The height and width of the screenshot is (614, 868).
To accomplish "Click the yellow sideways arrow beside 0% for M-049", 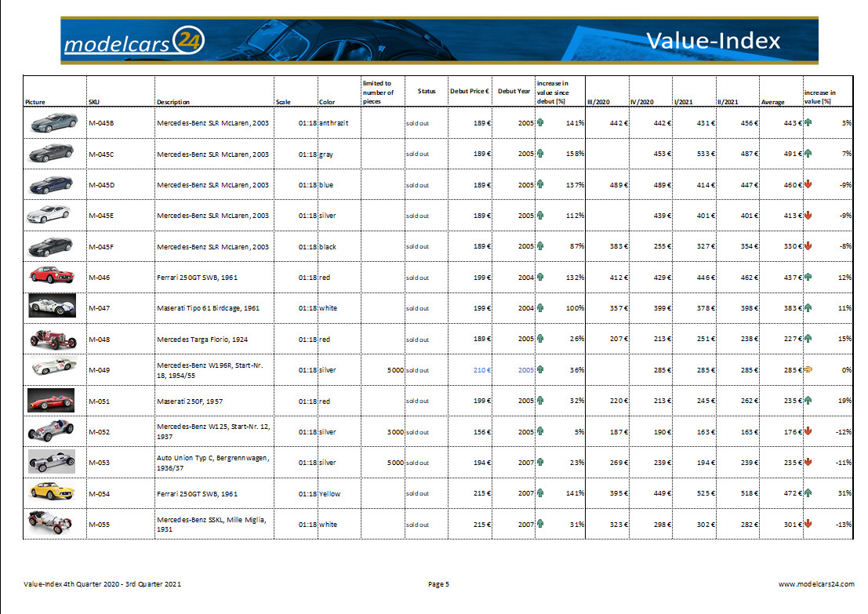I will 808,369.
